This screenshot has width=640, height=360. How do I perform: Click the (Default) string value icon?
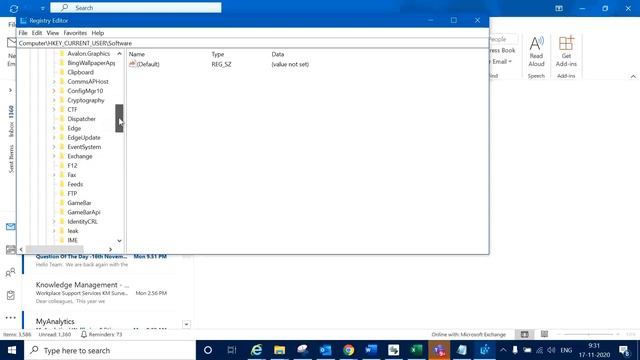coord(132,64)
